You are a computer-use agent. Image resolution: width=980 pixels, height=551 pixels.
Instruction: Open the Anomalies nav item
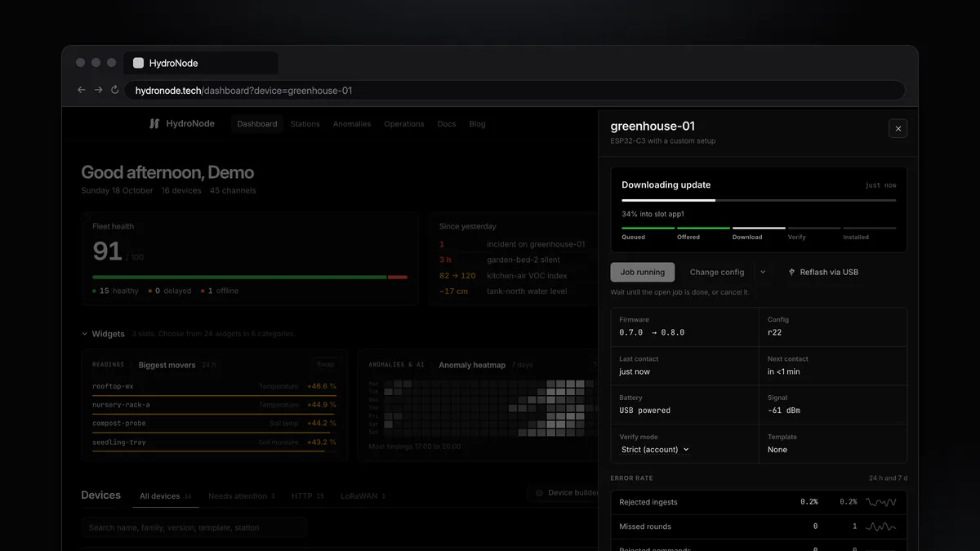click(x=352, y=124)
